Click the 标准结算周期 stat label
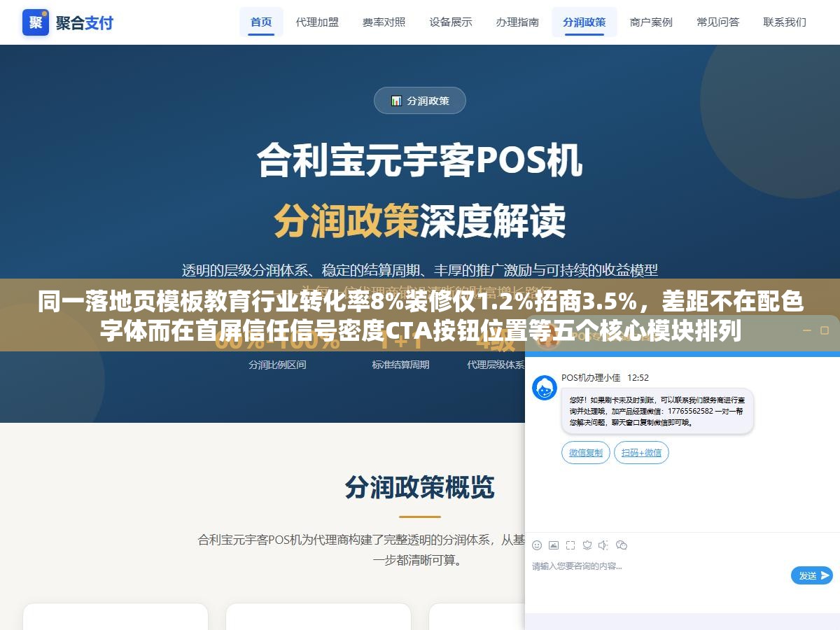The height and width of the screenshot is (630, 840). 400,365
